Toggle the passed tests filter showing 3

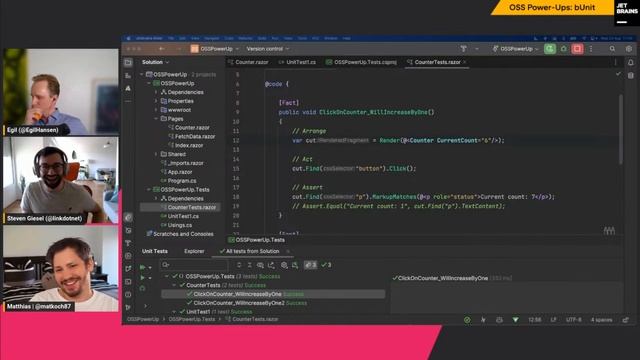327,265
